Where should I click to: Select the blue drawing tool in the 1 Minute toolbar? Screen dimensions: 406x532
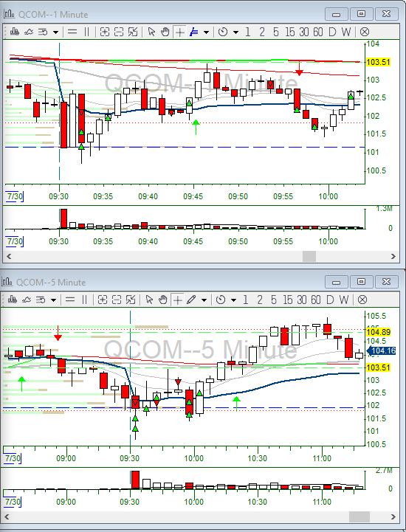pos(194,32)
